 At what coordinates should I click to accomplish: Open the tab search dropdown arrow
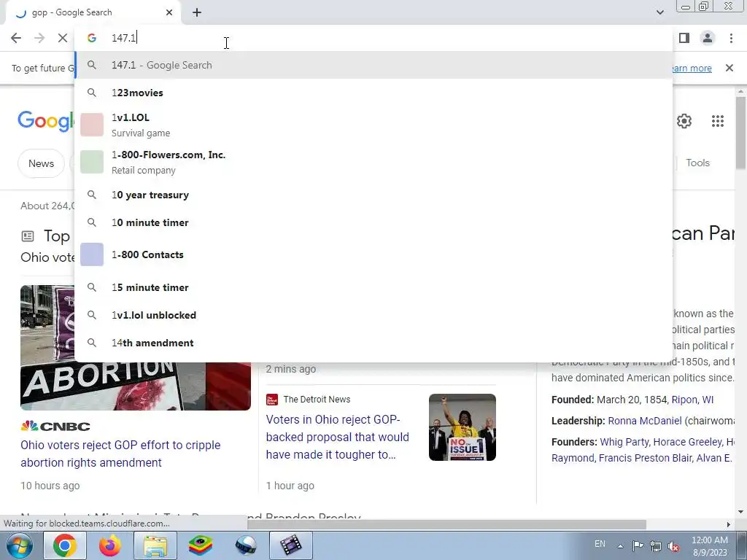[659, 12]
